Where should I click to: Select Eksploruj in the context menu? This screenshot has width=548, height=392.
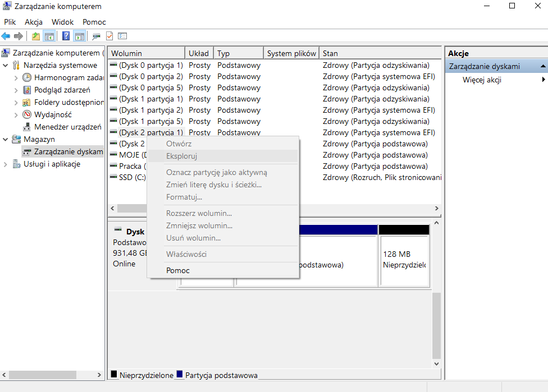pos(223,156)
